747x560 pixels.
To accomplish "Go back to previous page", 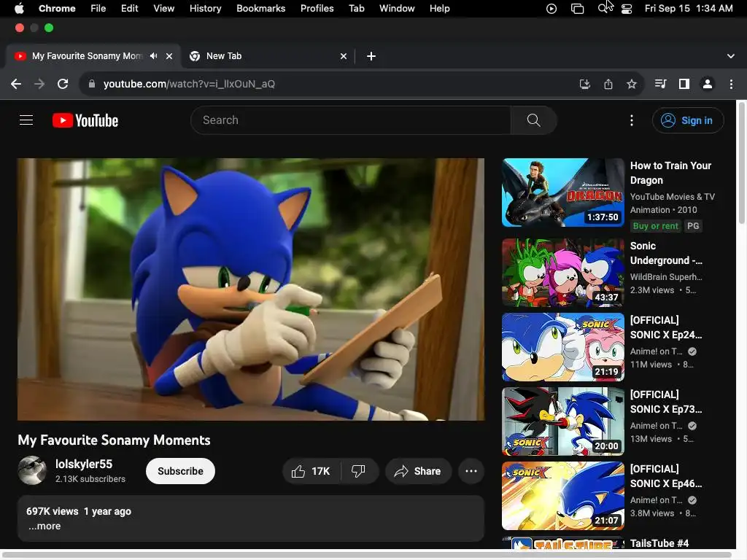I will tap(16, 85).
